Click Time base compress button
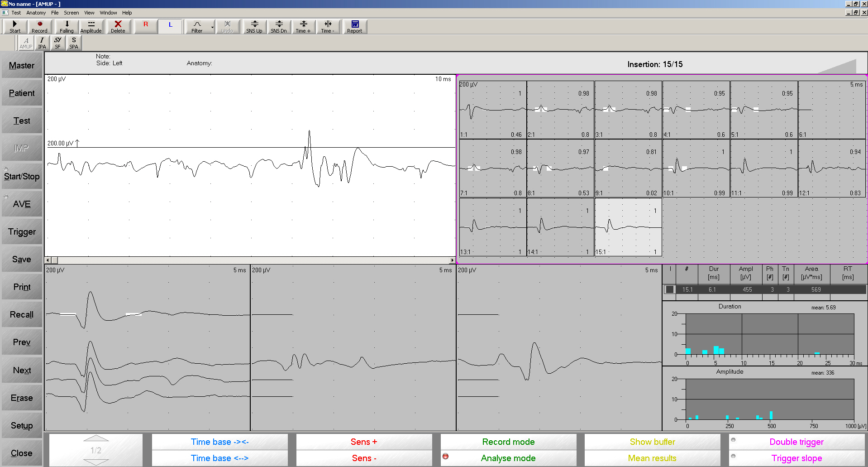Screen dimensions: 868x467 pyautogui.click(x=219, y=442)
